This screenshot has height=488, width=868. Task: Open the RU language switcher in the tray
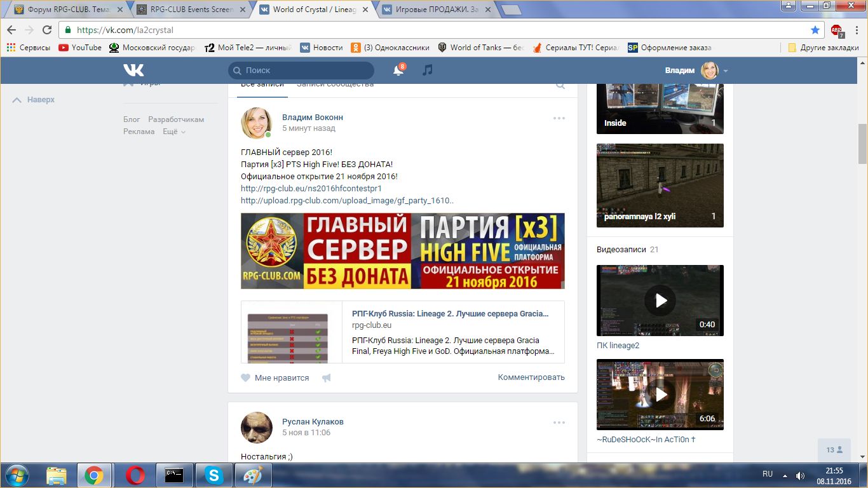point(768,474)
